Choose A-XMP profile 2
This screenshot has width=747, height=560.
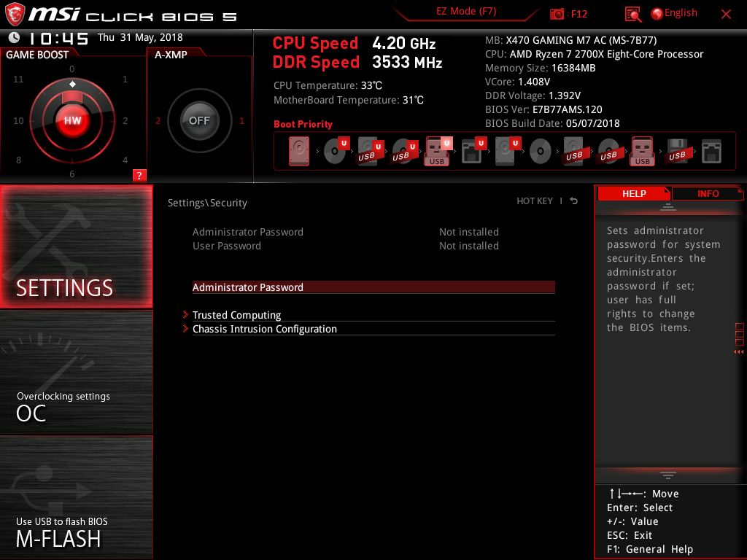pos(158,121)
